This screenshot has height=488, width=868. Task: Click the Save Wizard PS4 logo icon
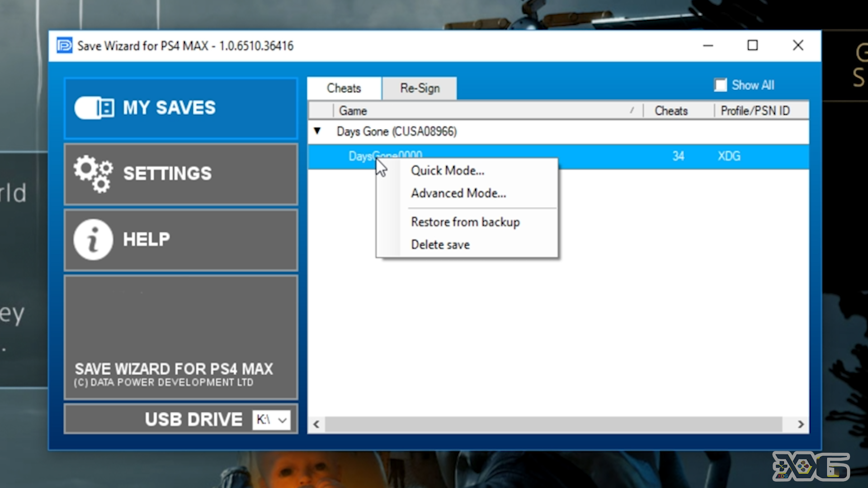click(64, 45)
